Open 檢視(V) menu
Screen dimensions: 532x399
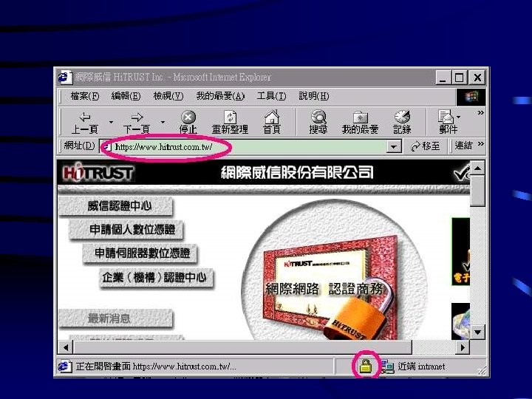click(168, 96)
